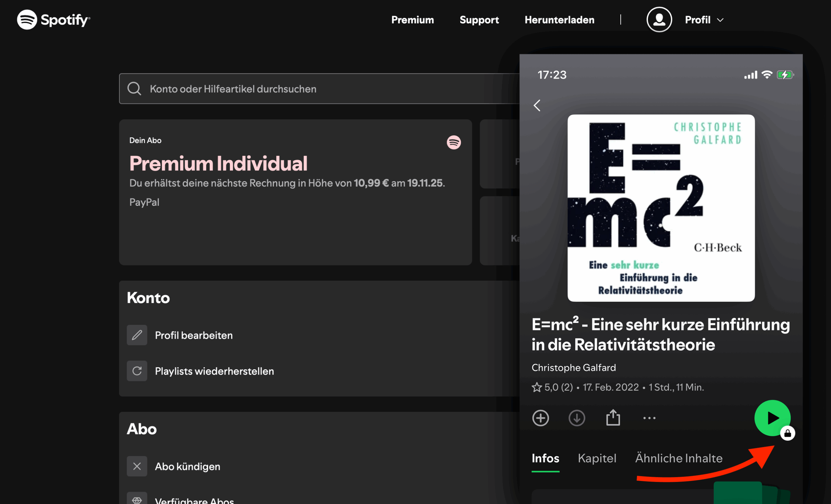Viewport: 831px width, 504px height.
Task: Click the profile avatar icon
Action: pyautogui.click(x=659, y=19)
